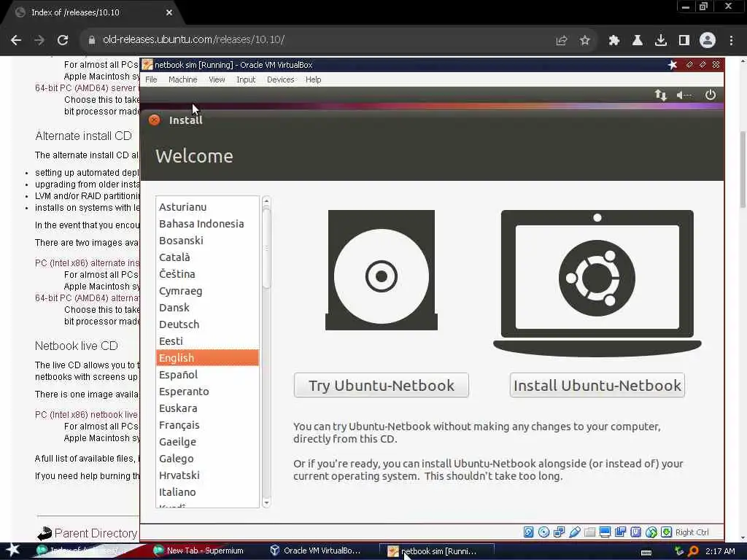
Task: Click the VirtualBox optical disk icon
Action: [x=543, y=532]
